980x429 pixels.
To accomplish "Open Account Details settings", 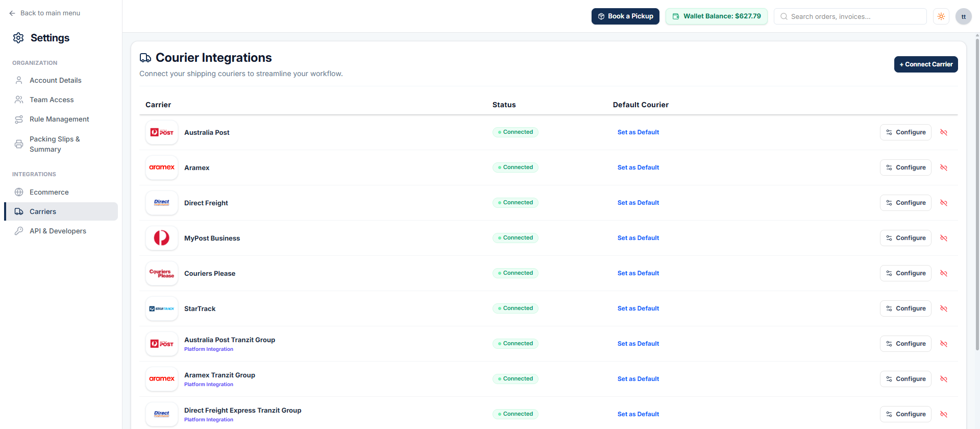I will (x=61, y=80).
